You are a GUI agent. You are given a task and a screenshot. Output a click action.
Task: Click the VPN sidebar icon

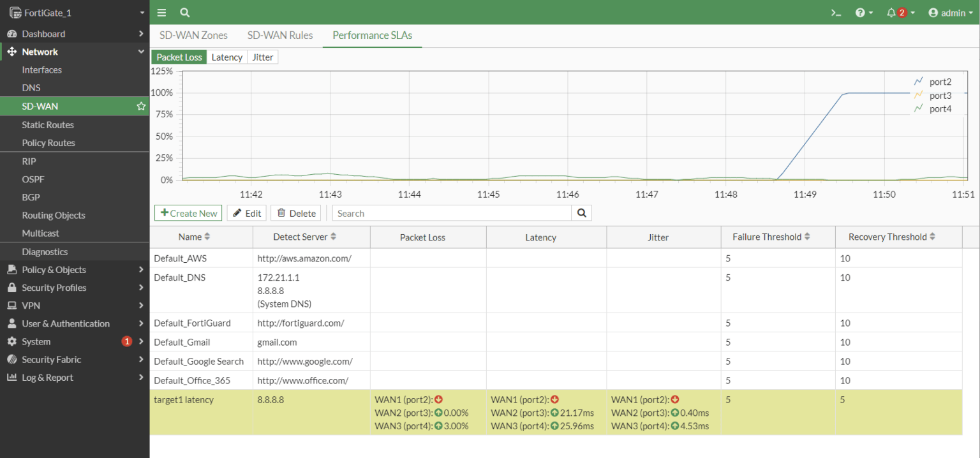pyautogui.click(x=12, y=306)
